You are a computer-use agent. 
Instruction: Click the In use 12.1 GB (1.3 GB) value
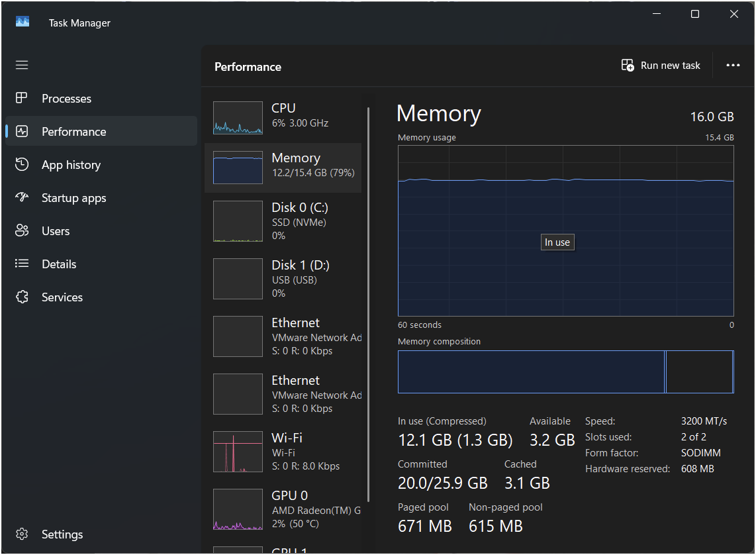455,440
